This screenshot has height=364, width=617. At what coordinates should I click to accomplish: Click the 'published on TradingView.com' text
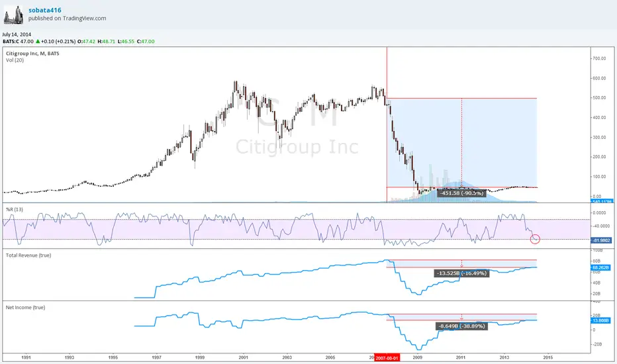(67, 18)
